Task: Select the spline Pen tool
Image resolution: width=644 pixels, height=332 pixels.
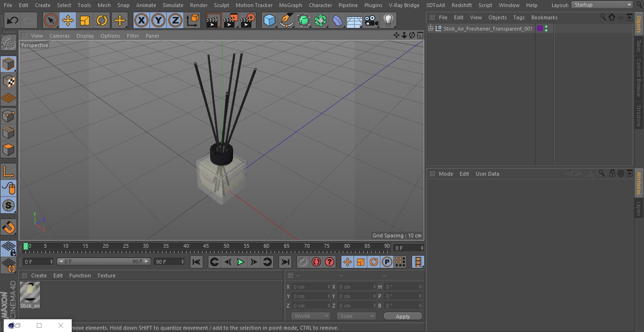Action: click(x=286, y=20)
